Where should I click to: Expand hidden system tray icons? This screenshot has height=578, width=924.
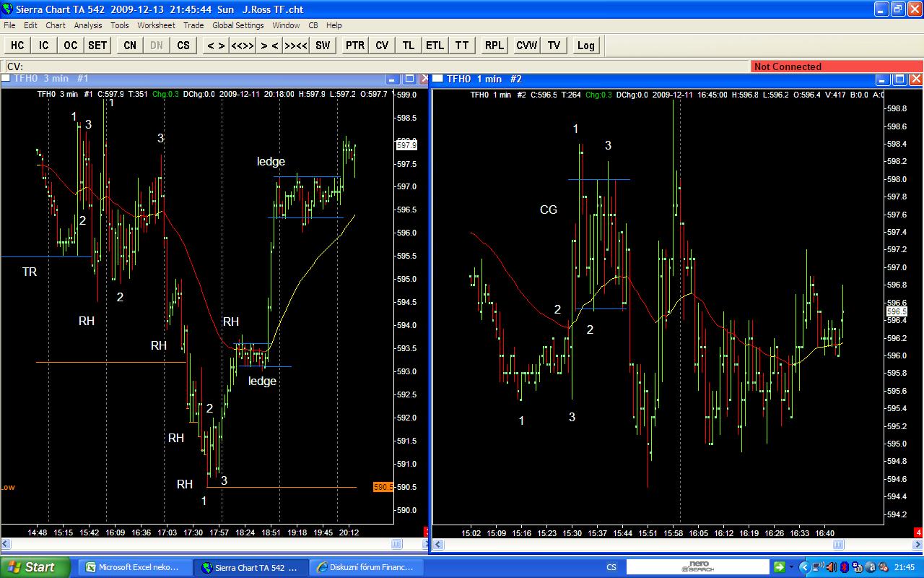coord(806,567)
